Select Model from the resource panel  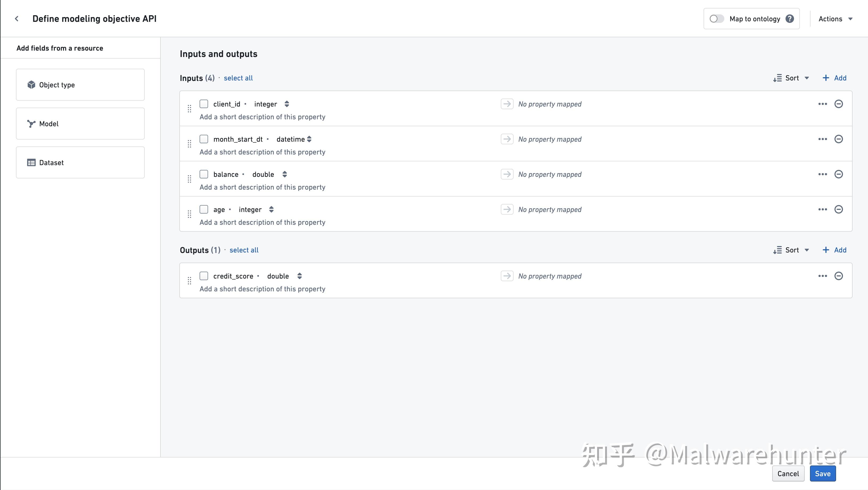coord(80,123)
